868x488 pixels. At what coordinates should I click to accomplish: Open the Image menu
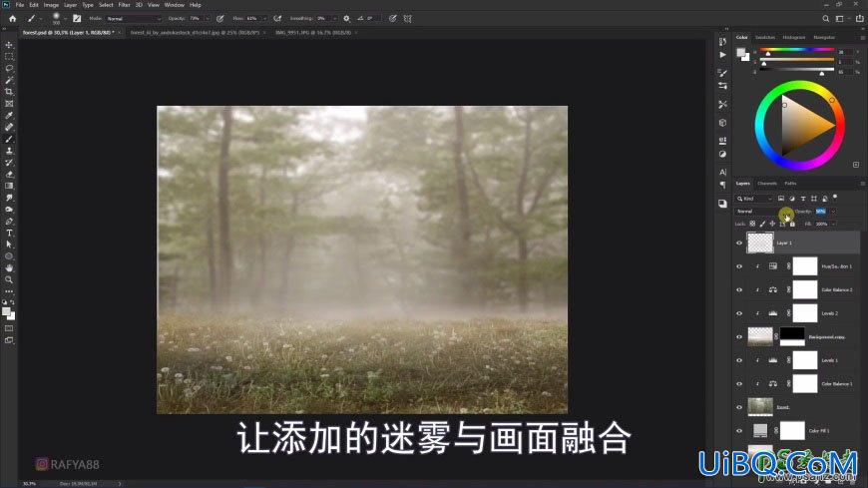(x=51, y=4)
